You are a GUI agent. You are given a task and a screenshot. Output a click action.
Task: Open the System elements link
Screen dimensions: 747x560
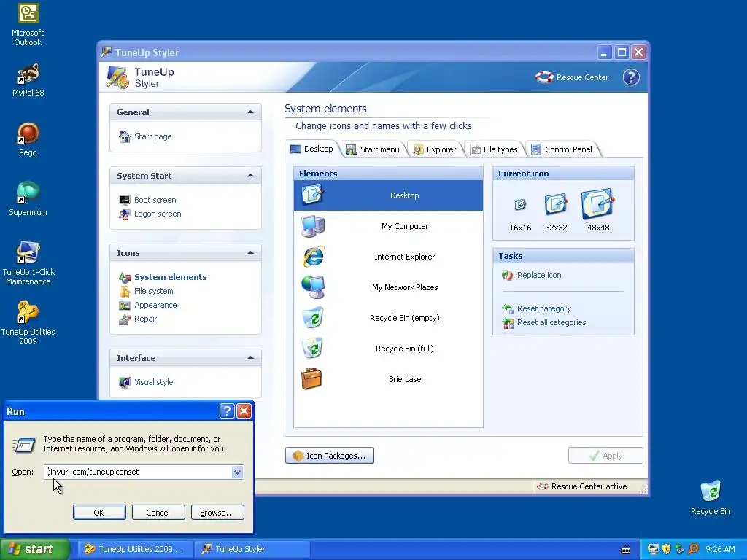(x=170, y=277)
